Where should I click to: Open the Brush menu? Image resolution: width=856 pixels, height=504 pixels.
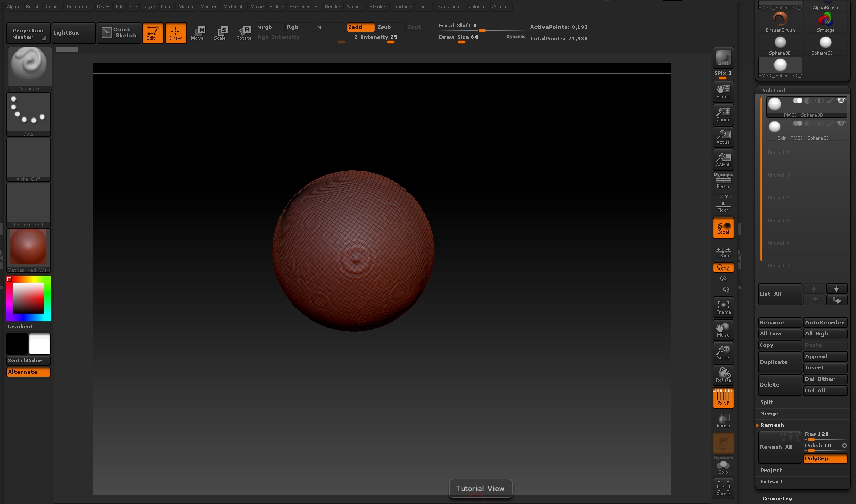point(32,7)
